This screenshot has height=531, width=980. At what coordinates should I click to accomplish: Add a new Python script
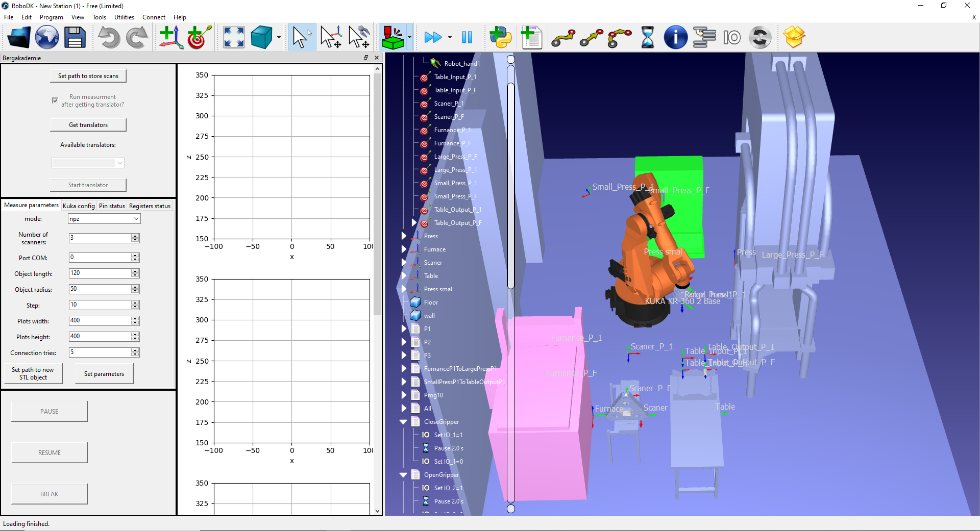(x=501, y=37)
